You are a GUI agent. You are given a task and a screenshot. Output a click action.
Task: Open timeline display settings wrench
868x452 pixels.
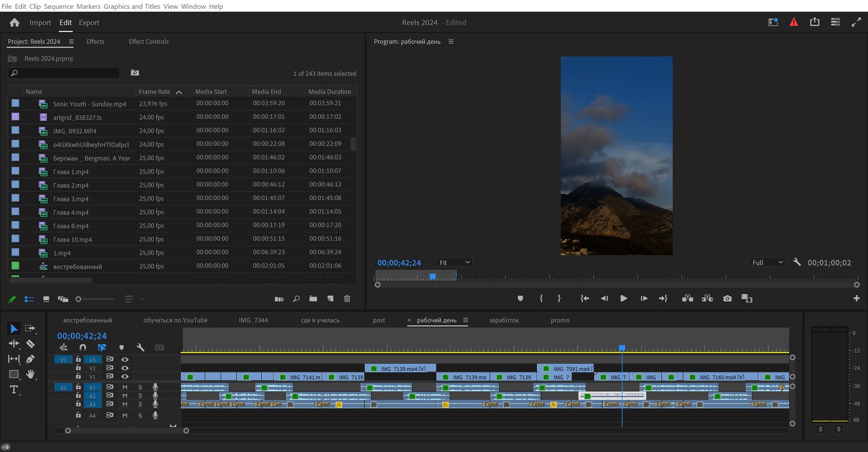[140, 348]
